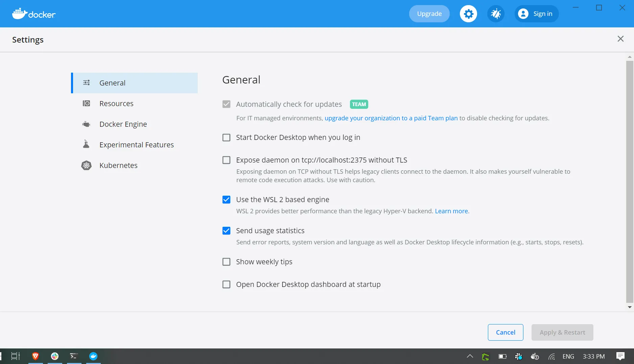The height and width of the screenshot is (364, 634).
Task: Open settings via the gear icon
Action: click(468, 14)
